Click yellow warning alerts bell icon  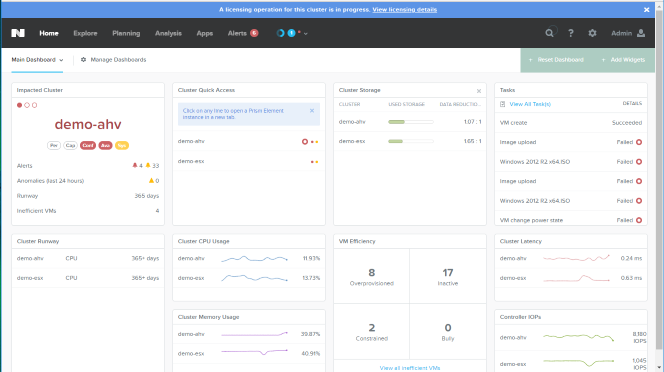pyautogui.click(x=148, y=166)
